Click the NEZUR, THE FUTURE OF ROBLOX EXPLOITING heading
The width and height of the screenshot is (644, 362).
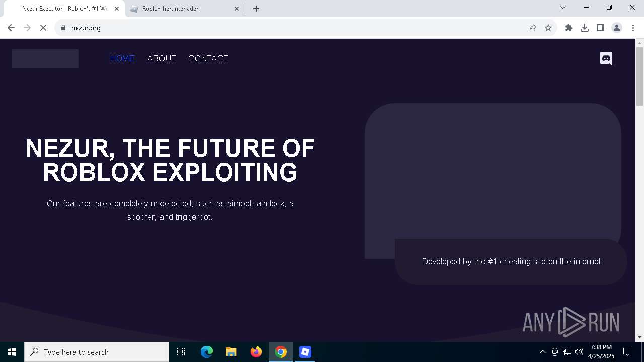[170, 160]
